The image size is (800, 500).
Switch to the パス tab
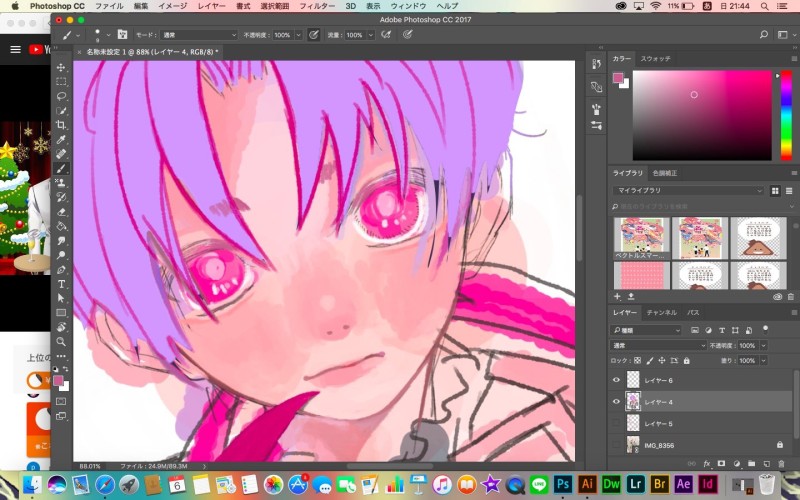pos(693,312)
